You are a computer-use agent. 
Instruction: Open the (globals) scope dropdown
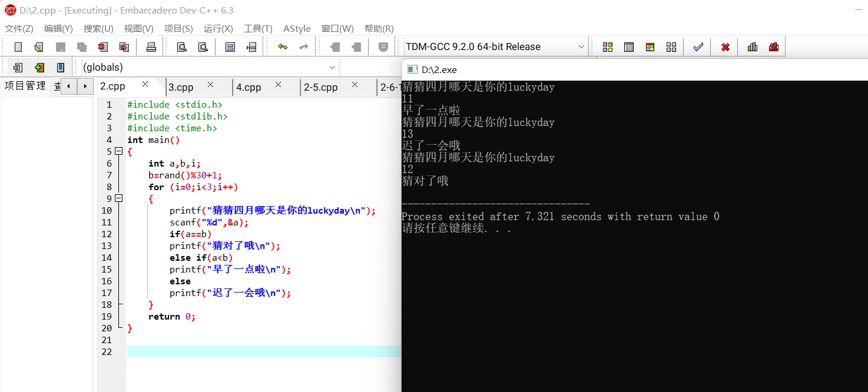(x=332, y=67)
